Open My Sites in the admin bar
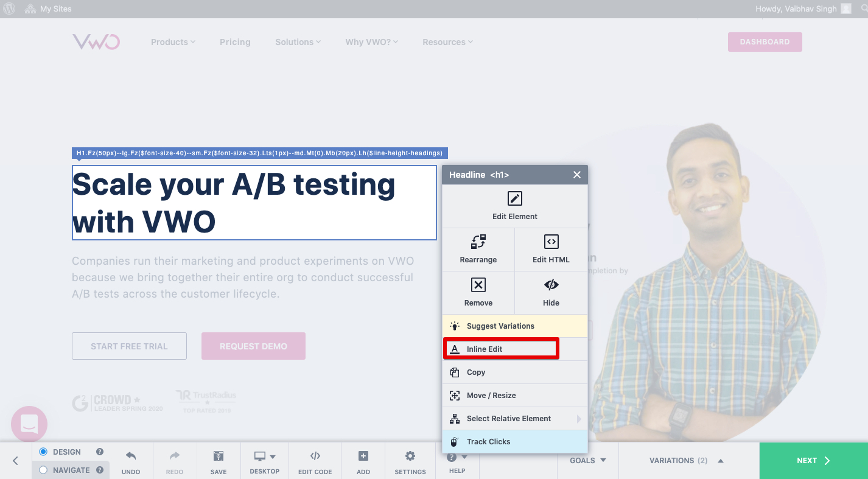 click(x=48, y=9)
